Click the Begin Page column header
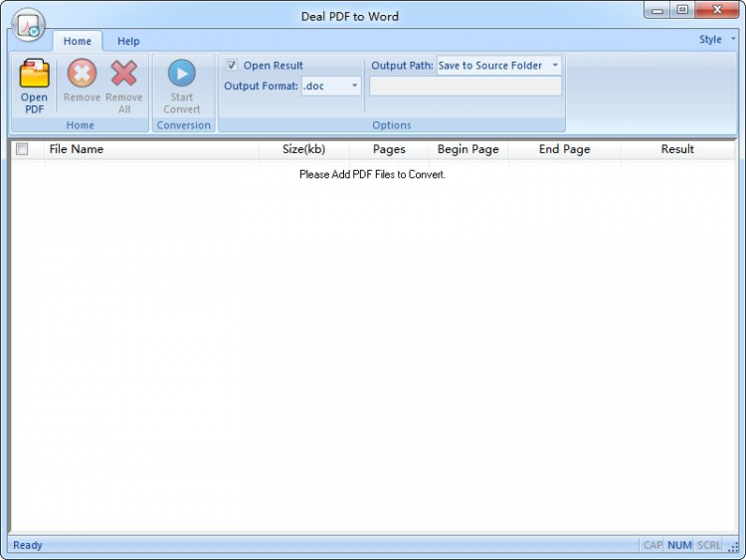The image size is (746, 560). point(468,149)
